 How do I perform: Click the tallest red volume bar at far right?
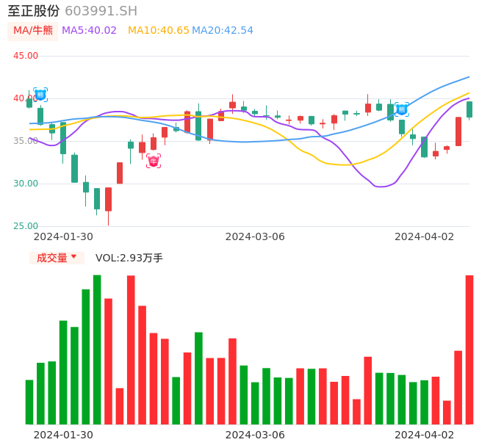pyautogui.click(x=469, y=350)
